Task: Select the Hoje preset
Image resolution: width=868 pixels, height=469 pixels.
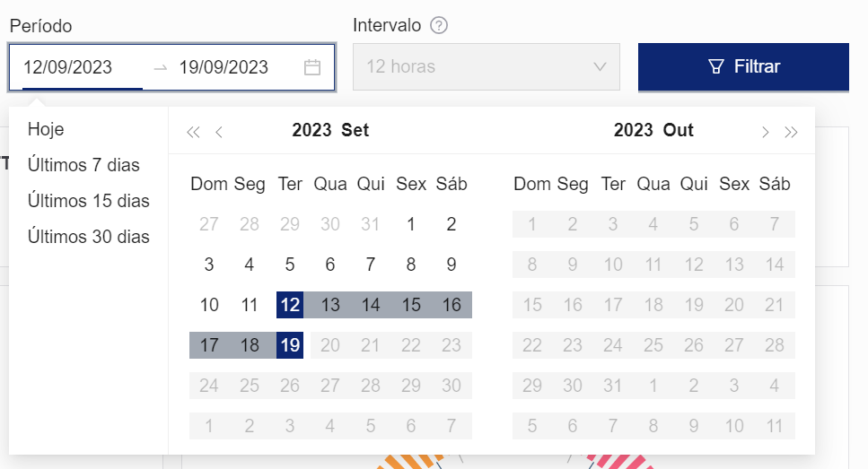Action: 46,129
